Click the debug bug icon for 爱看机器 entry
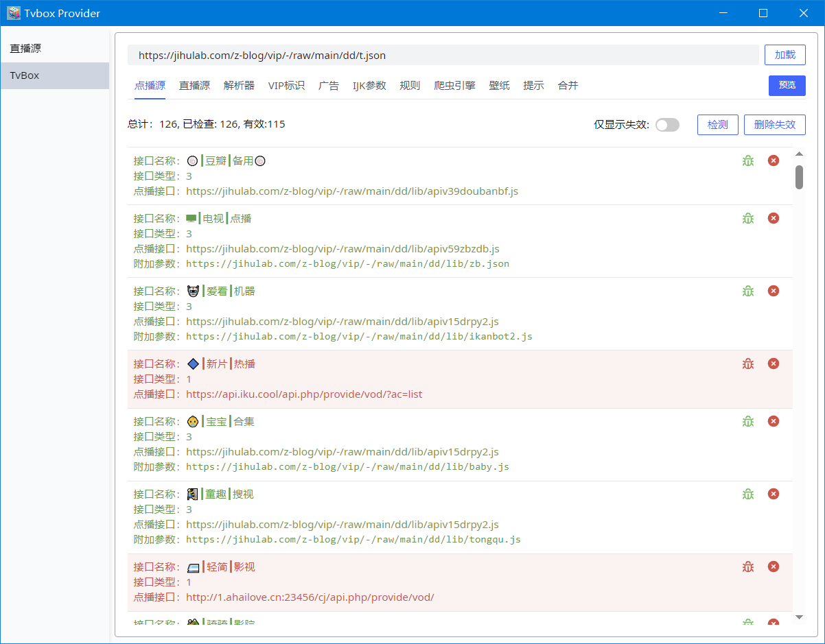The height and width of the screenshot is (644, 825). (x=748, y=291)
